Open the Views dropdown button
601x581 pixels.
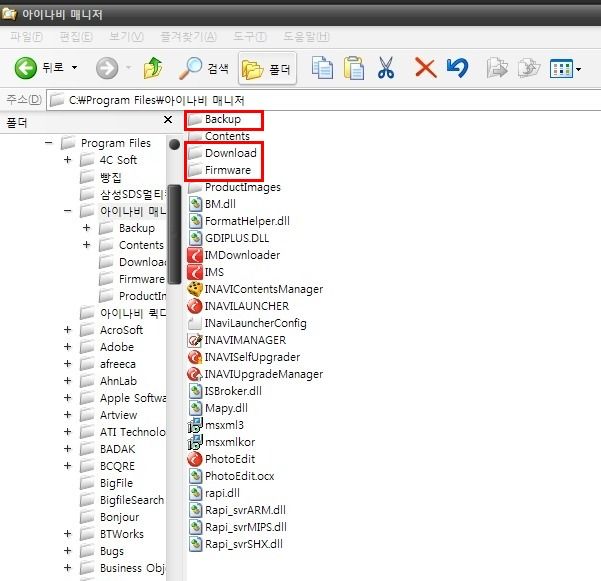coord(565,69)
